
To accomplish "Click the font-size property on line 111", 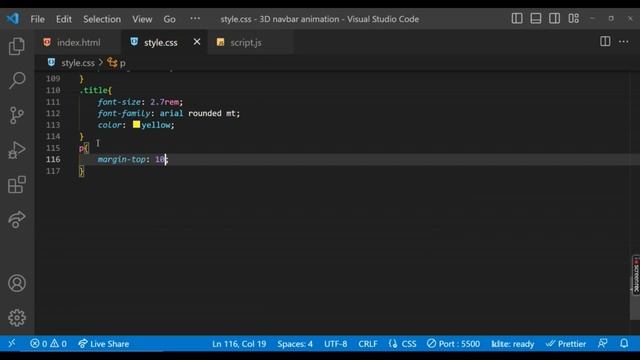I will point(119,102).
